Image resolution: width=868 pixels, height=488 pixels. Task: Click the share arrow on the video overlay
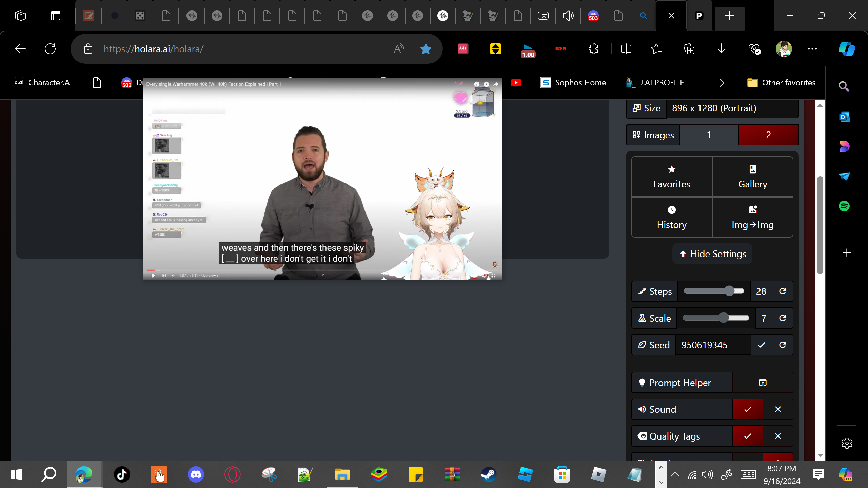coord(496,84)
